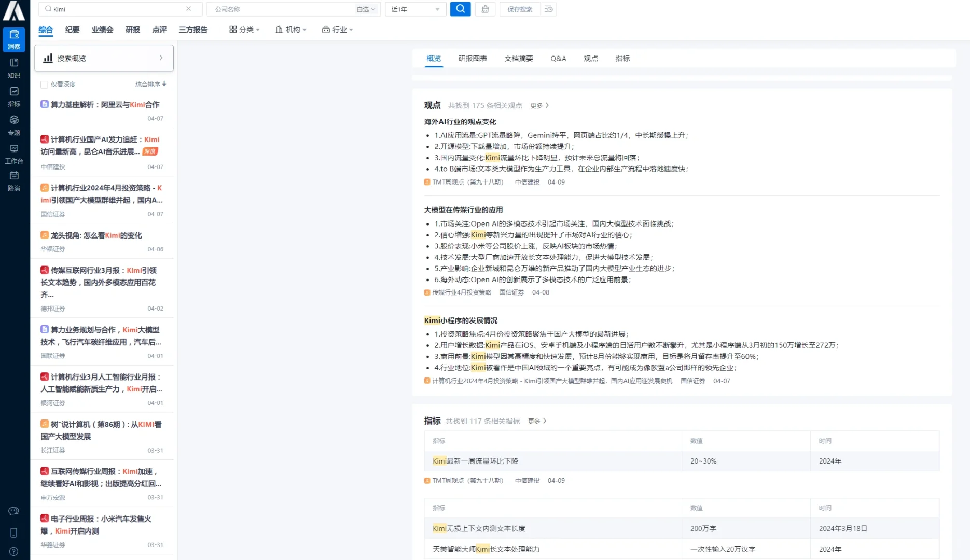Click the PDF icon of 传媒互联网行业3月报 result
The image size is (970, 560).
click(x=45, y=270)
